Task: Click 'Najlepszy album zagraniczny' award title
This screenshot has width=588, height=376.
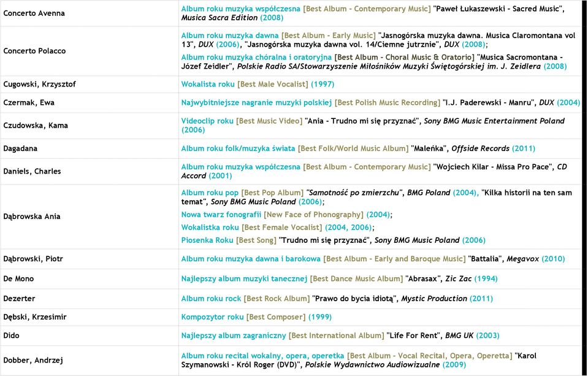Action: coord(234,336)
